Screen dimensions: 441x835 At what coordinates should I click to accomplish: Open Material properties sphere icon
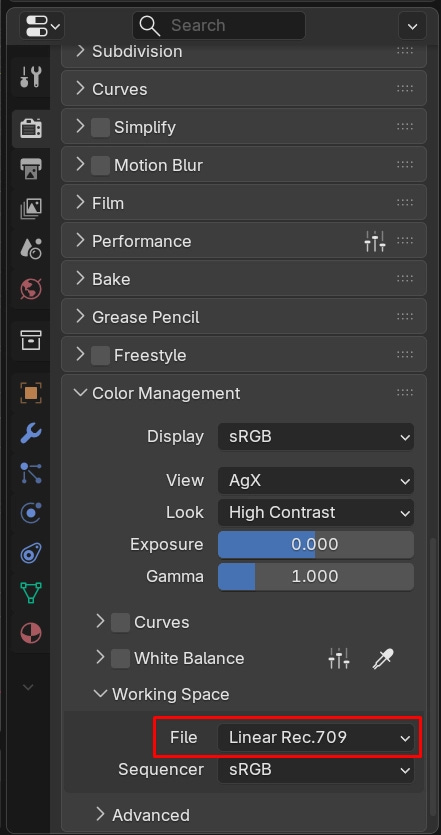tap(31, 633)
